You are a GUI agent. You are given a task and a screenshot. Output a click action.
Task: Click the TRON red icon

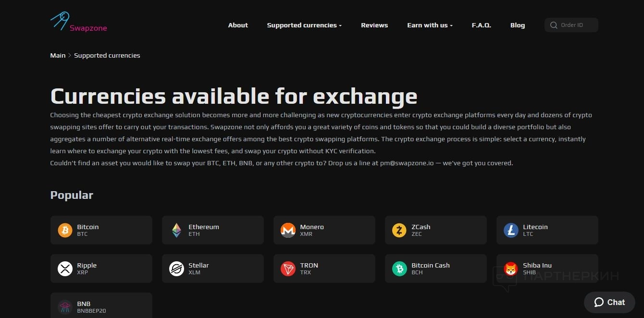pos(288,269)
